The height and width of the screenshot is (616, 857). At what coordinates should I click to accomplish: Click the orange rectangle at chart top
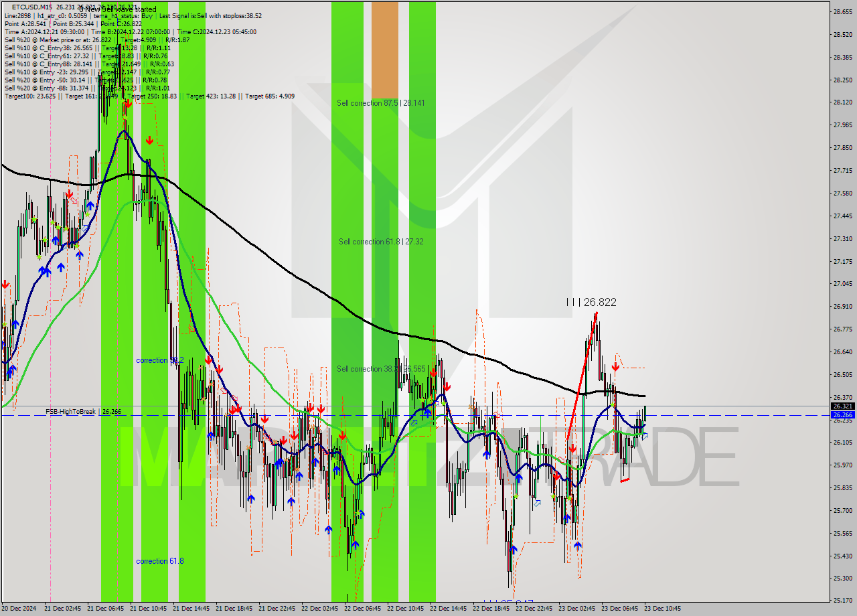(x=385, y=50)
